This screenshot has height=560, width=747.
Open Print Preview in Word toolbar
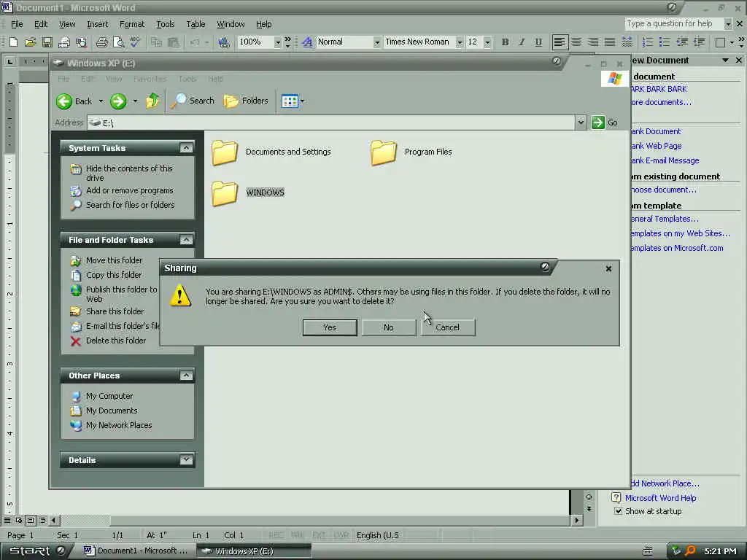118,42
